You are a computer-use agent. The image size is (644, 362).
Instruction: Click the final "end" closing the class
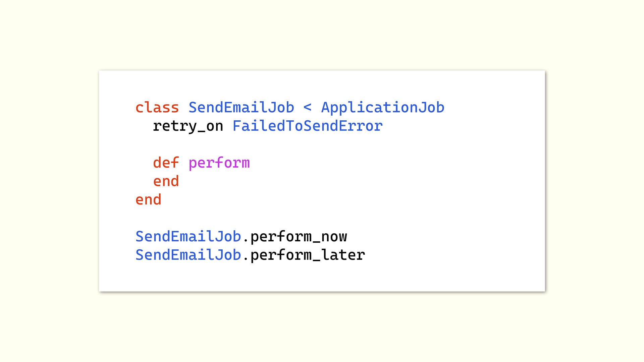pos(148,200)
